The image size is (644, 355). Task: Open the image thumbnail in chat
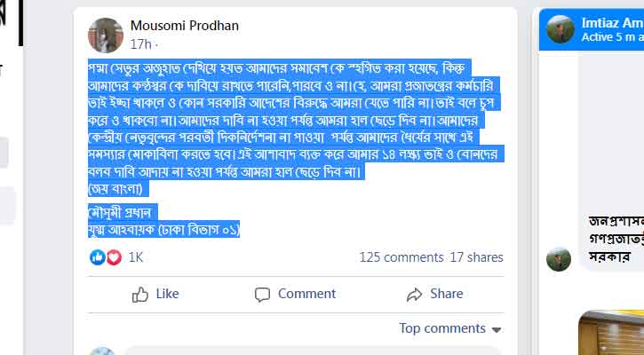click(x=613, y=333)
